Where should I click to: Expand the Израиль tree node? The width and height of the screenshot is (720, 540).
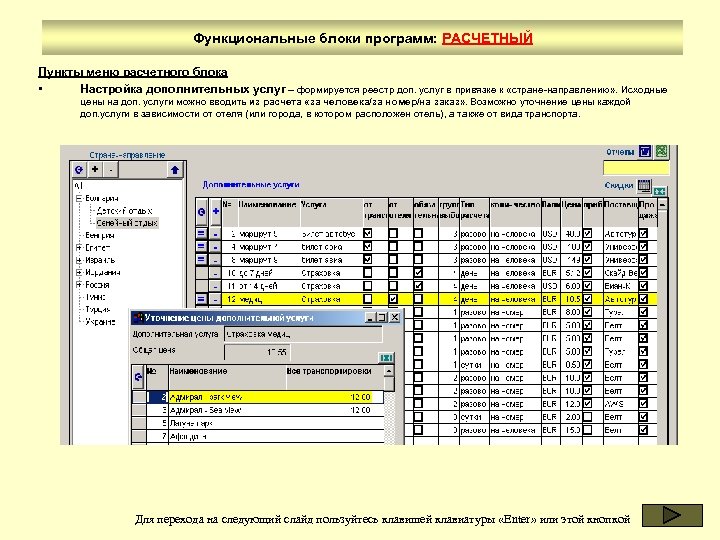79,260
